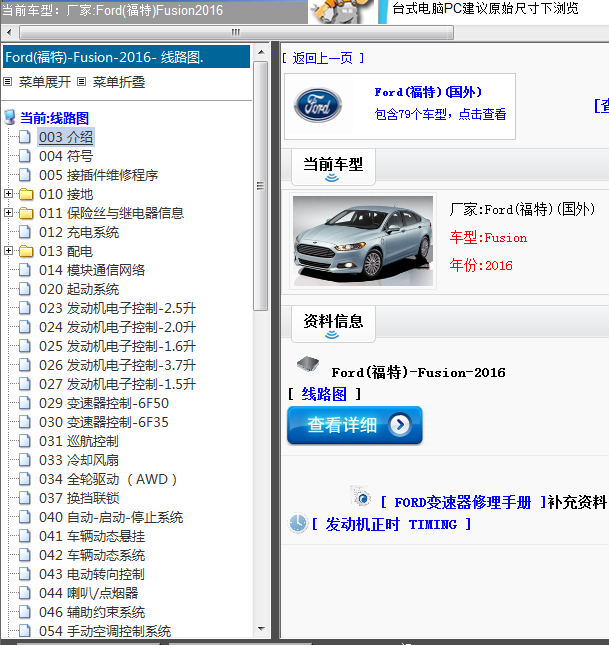Expand the 010 接地 tree node
Image resolution: width=609 pixels, height=645 pixels.
(8, 193)
